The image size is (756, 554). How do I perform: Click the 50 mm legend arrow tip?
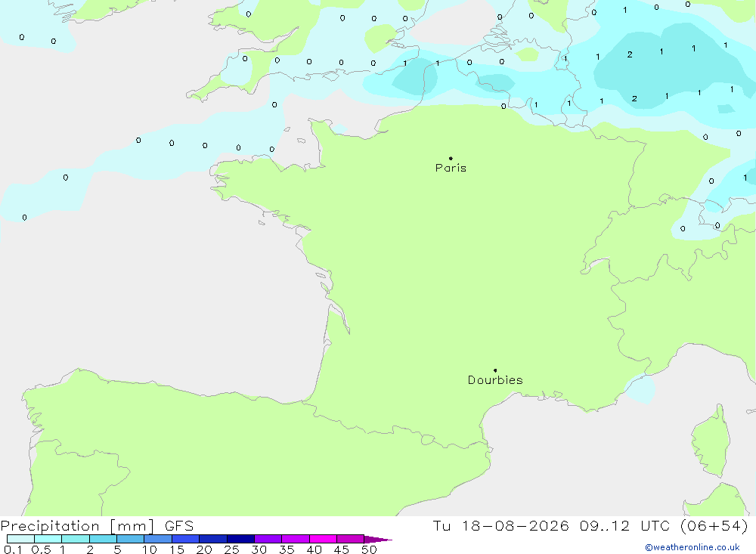[x=379, y=539]
